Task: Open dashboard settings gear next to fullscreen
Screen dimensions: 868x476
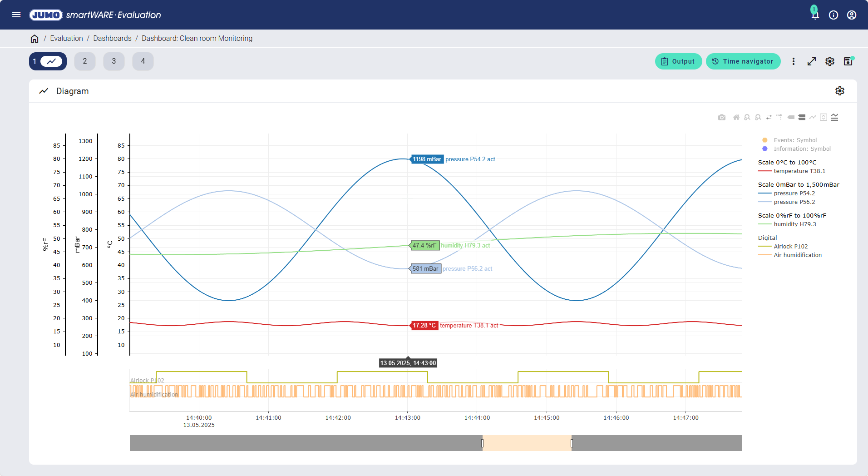Action: [830, 61]
